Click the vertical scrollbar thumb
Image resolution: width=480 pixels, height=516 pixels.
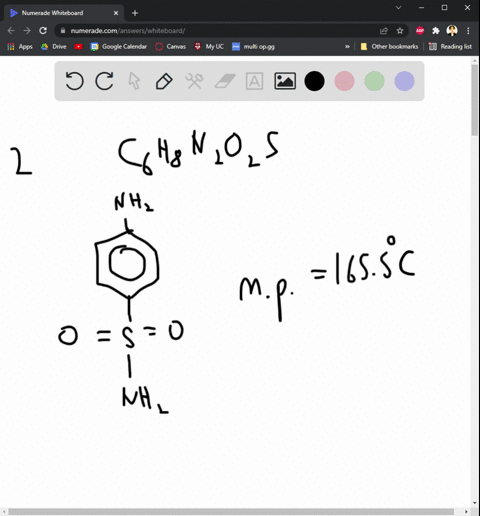475,100
